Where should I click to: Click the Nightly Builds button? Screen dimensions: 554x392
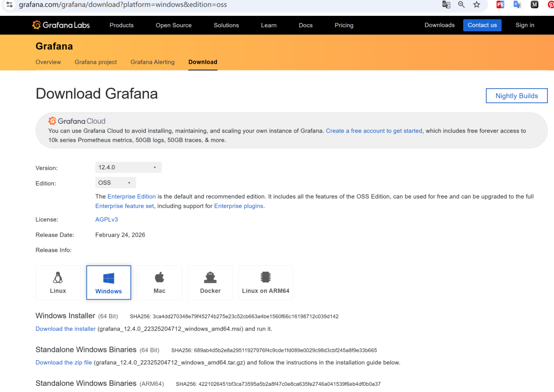(517, 96)
